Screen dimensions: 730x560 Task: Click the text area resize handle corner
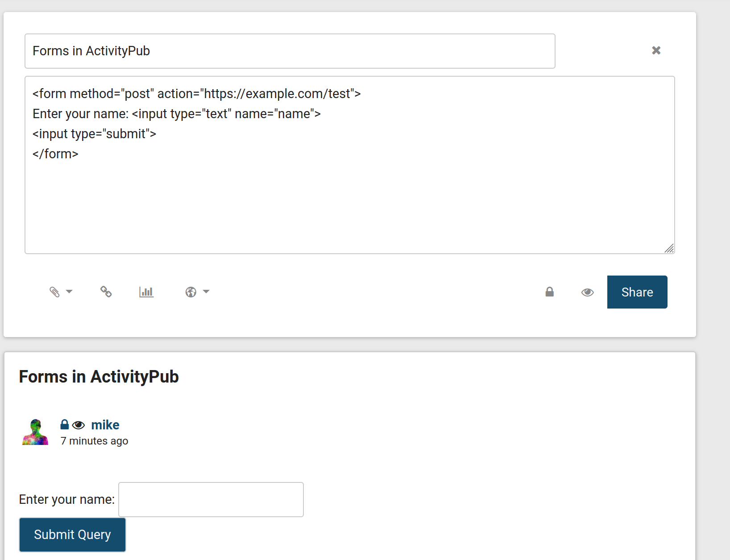click(x=669, y=248)
